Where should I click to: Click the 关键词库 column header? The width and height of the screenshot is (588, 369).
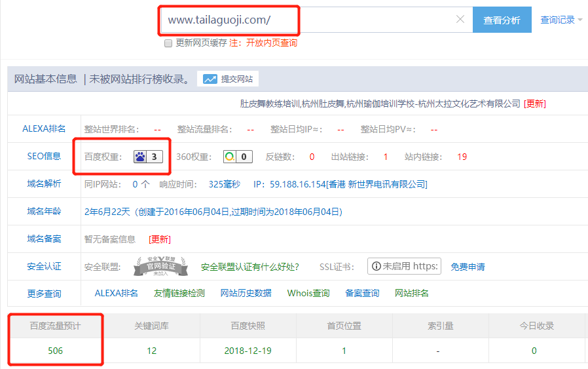pos(151,326)
